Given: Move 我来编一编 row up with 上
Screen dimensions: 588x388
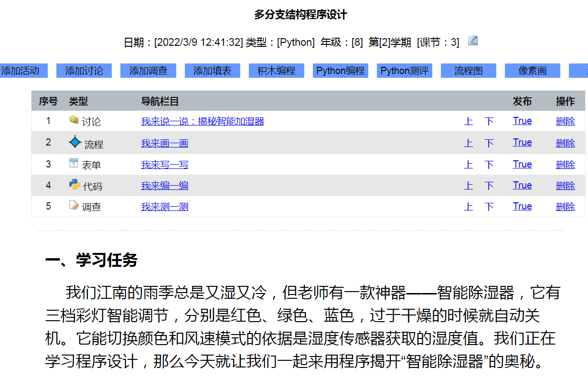Looking at the screenshot, I should pyautogui.click(x=469, y=186).
